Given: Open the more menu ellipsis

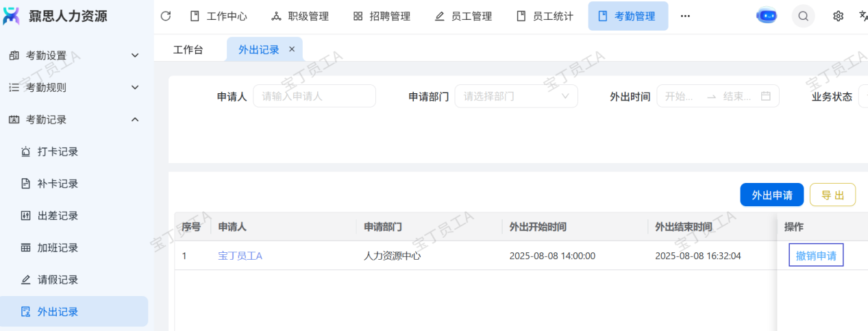Looking at the screenshot, I should pos(685,16).
